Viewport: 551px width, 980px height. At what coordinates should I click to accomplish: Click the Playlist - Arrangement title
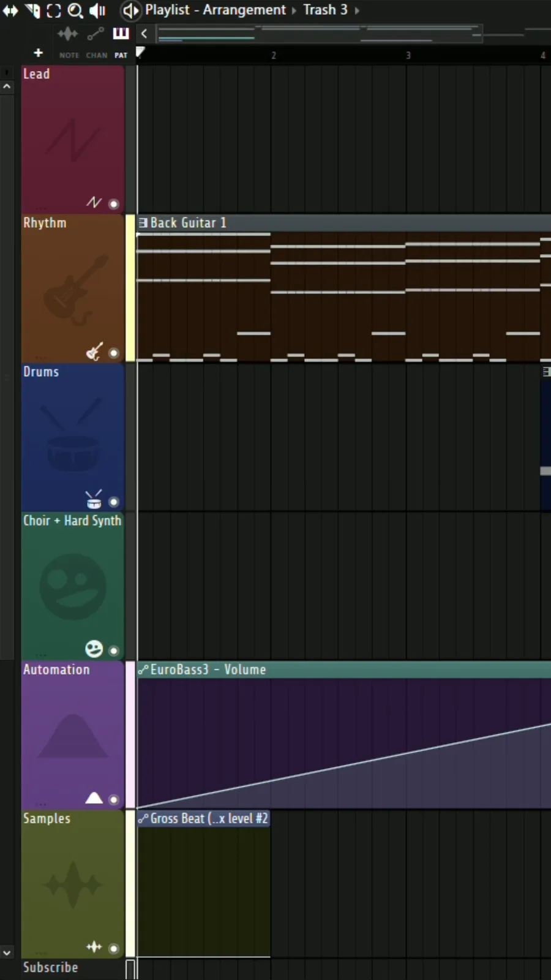click(216, 10)
